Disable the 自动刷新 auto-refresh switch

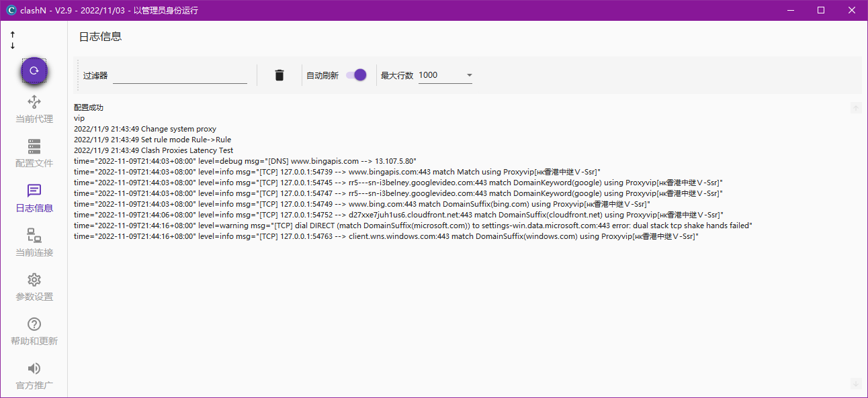[x=356, y=75]
